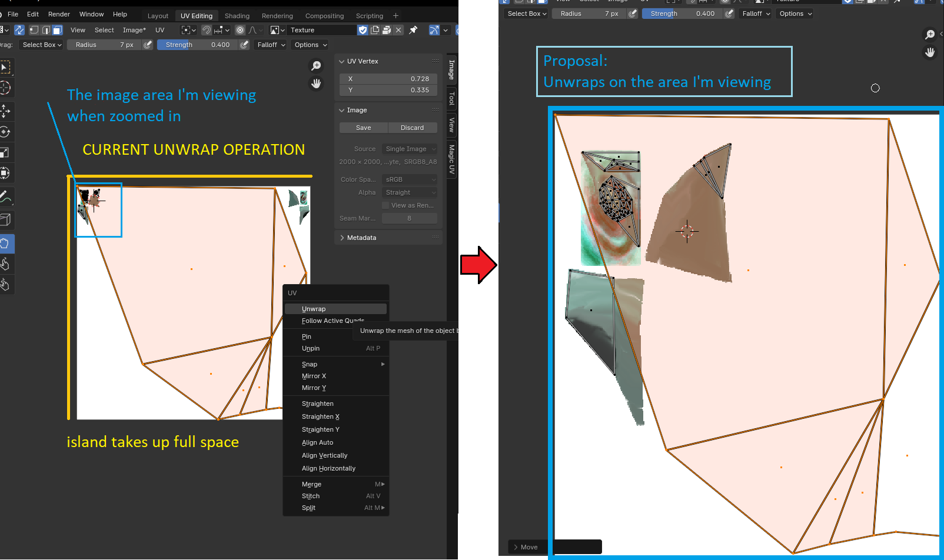Click the new image duplicate icon
Screen dimensions: 944x560
point(375,30)
